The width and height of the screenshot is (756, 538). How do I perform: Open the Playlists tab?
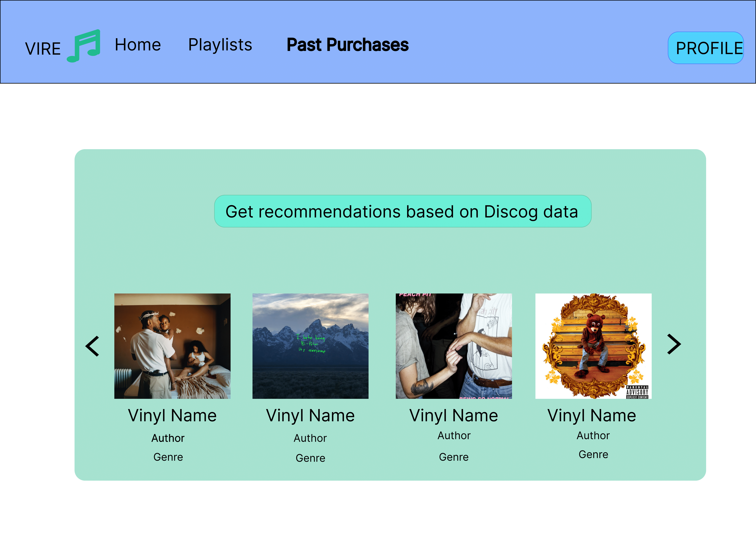[x=220, y=45]
